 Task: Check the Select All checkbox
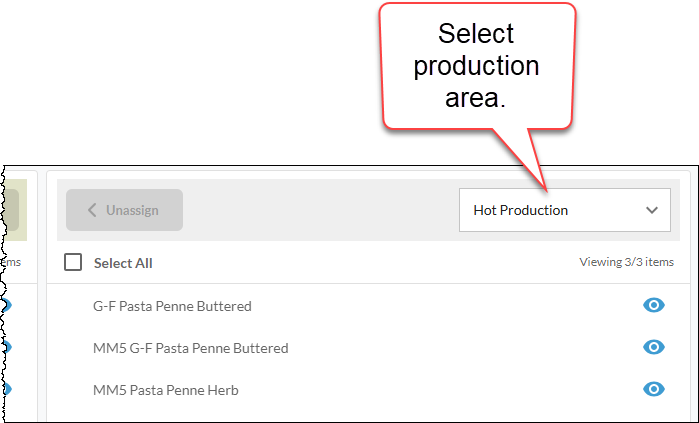[x=73, y=263]
